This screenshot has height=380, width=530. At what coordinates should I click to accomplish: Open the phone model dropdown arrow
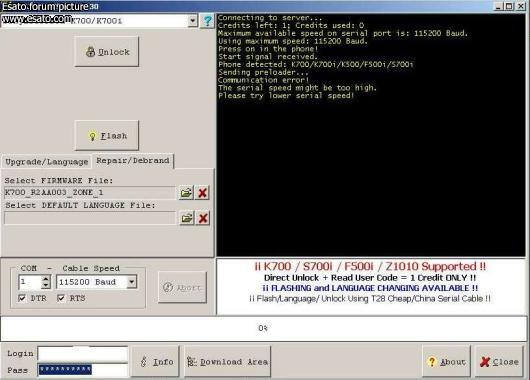click(x=192, y=21)
